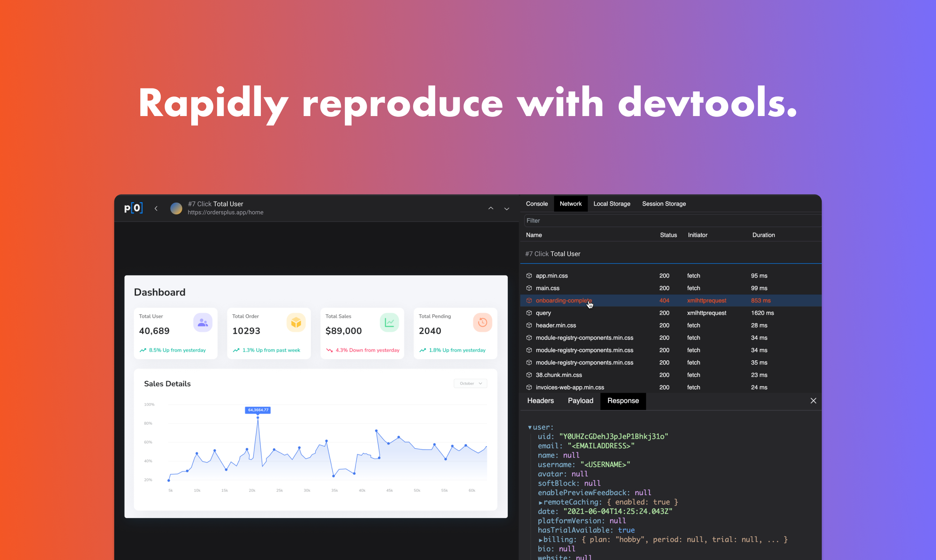View the Payload tab

coord(580,401)
